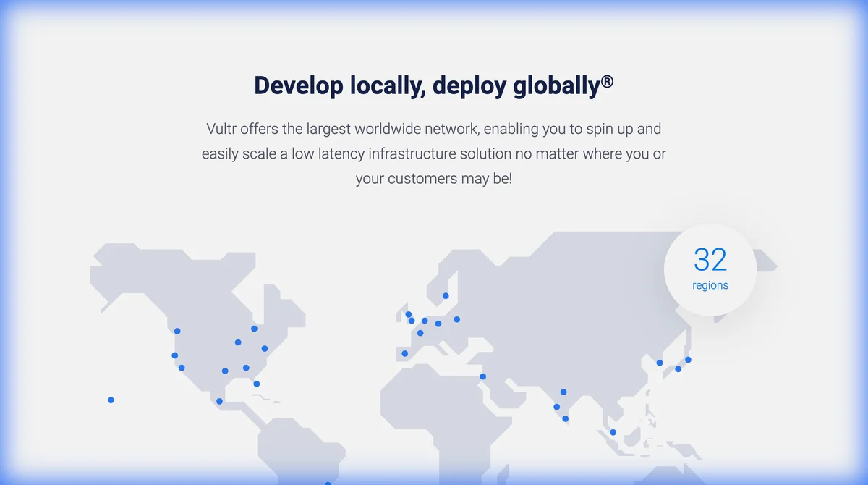Select the Madrid region marker in Spain
The image size is (868, 485).
point(405,353)
